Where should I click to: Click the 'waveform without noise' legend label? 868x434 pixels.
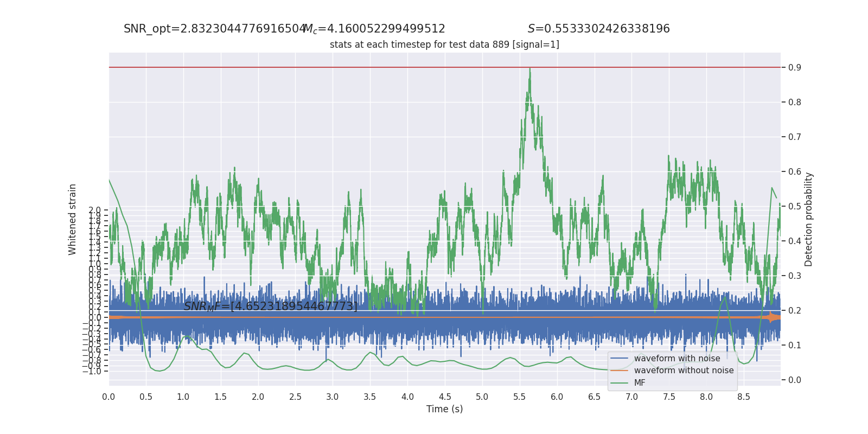click(684, 371)
